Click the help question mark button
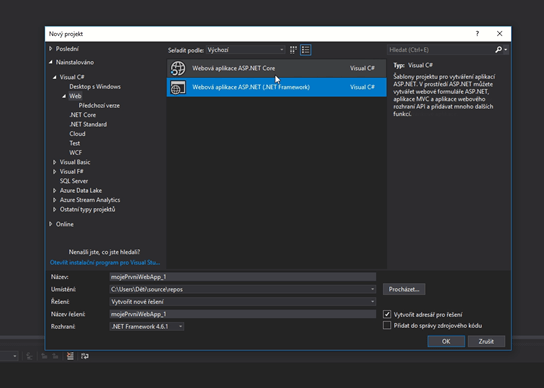This screenshot has width=544, height=388. tap(477, 34)
